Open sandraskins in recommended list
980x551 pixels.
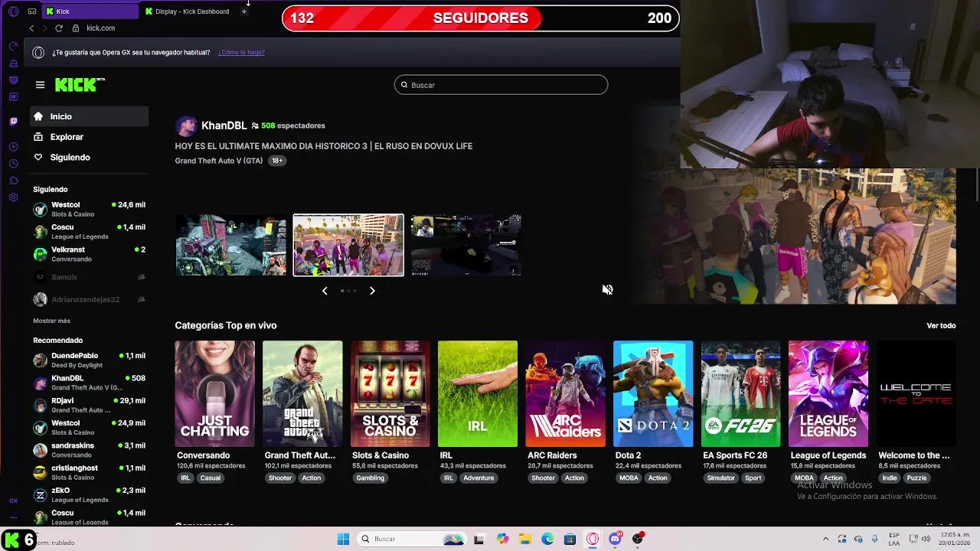(89, 450)
